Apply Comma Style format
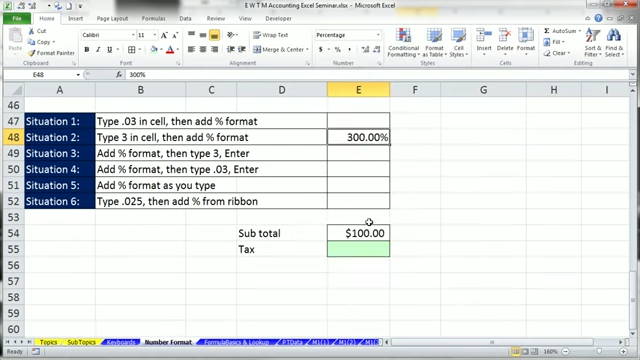 [x=349, y=49]
